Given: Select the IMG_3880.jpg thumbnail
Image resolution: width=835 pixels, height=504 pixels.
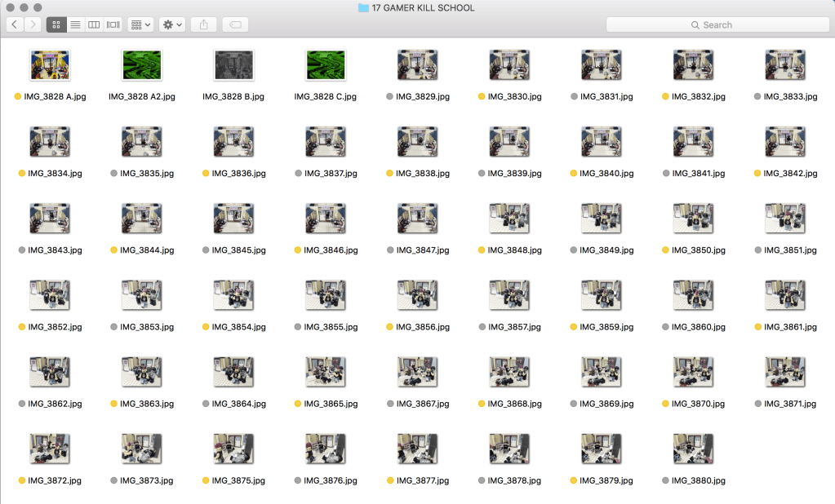Looking at the screenshot, I should [x=694, y=449].
